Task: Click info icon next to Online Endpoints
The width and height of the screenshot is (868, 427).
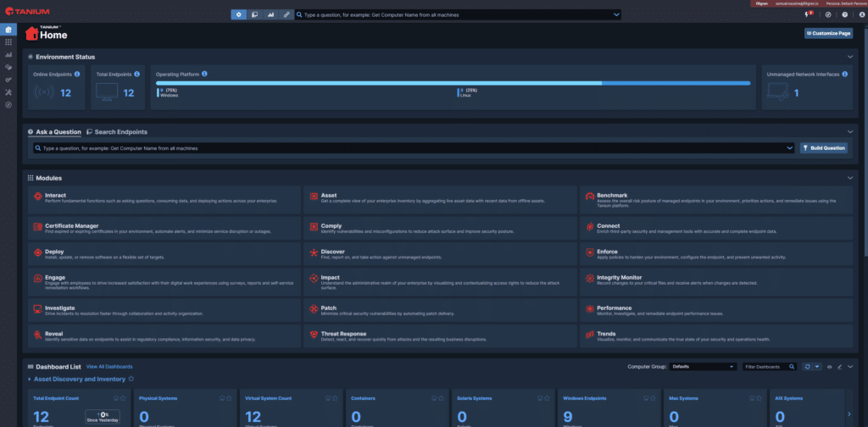Action: (77, 74)
